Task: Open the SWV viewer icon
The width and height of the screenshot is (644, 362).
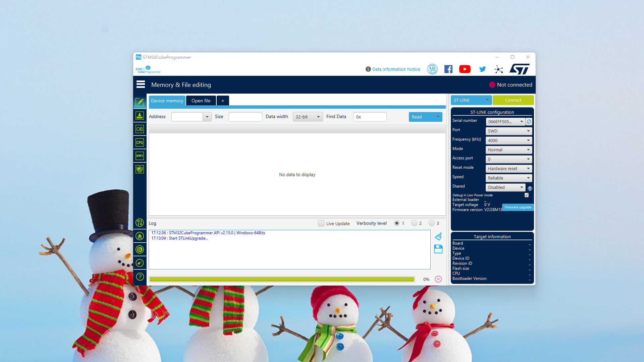Action: [x=140, y=156]
